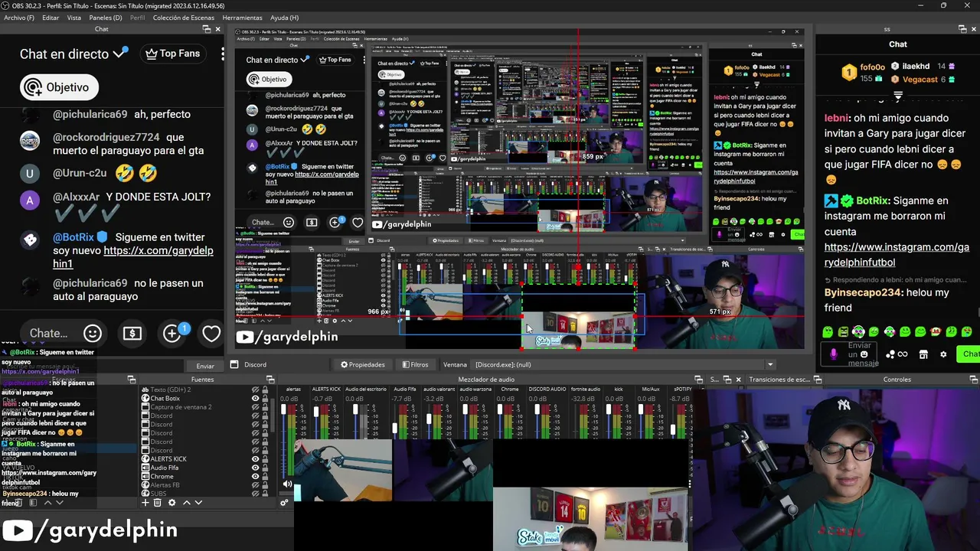
Task: Click Enviar button in chat dock
Action: point(205,366)
